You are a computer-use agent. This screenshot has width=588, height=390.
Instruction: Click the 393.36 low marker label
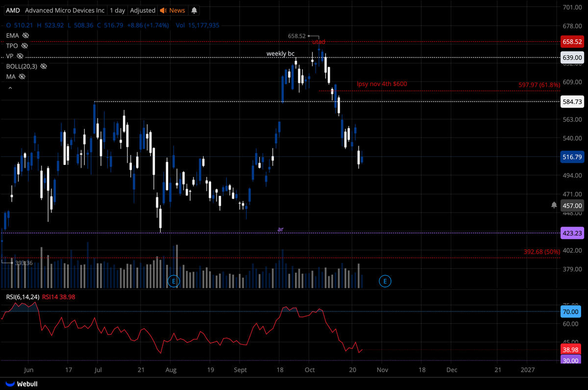coord(24,263)
